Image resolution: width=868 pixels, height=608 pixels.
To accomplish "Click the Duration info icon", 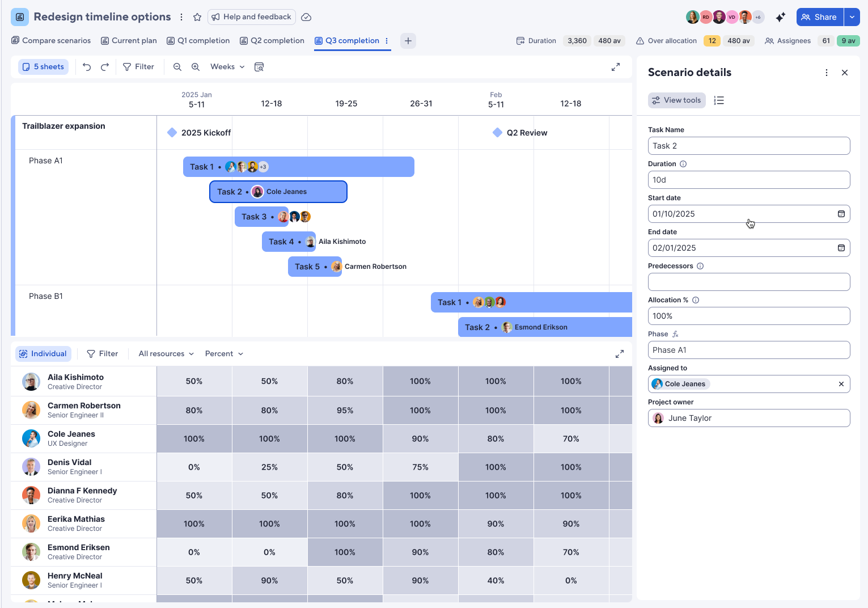I will click(x=683, y=164).
